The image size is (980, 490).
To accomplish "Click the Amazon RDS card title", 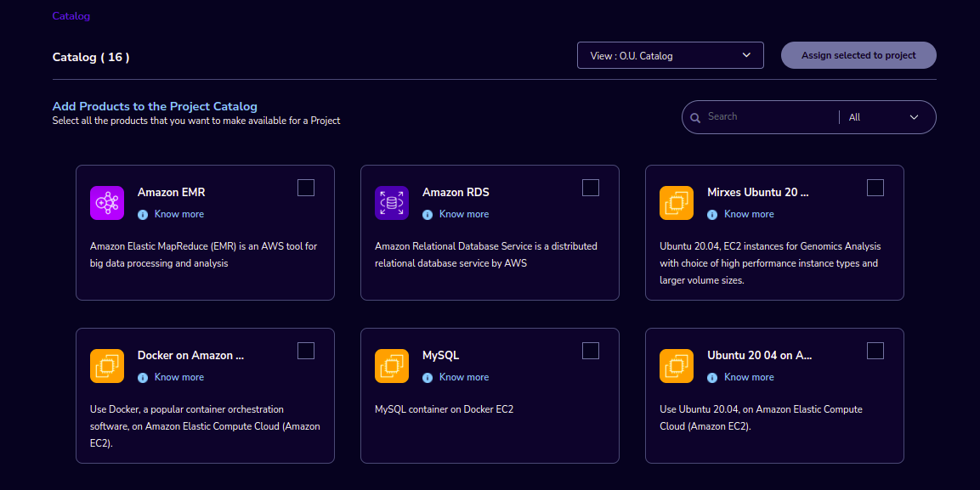I will point(456,192).
